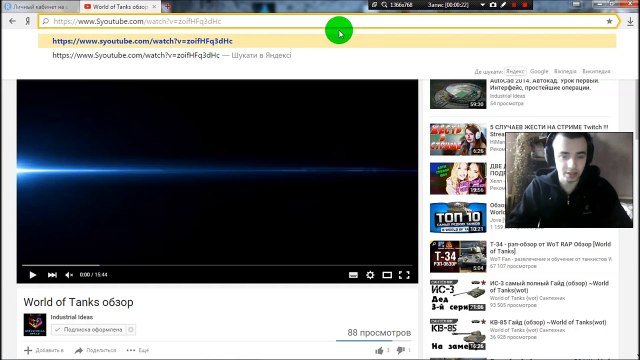This screenshot has width=640, height=360.
Task: Click Подписка оформлена subscribe button
Action: [89, 330]
